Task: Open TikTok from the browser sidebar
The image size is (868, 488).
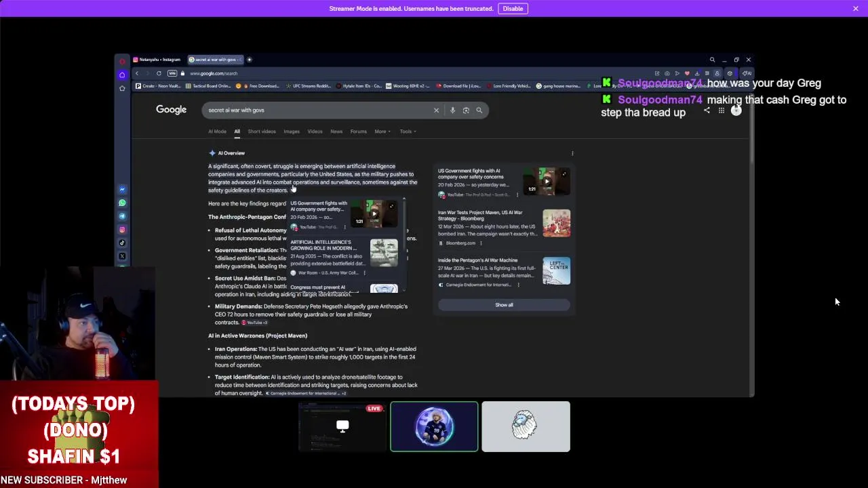Action: [x=122, y=243]
